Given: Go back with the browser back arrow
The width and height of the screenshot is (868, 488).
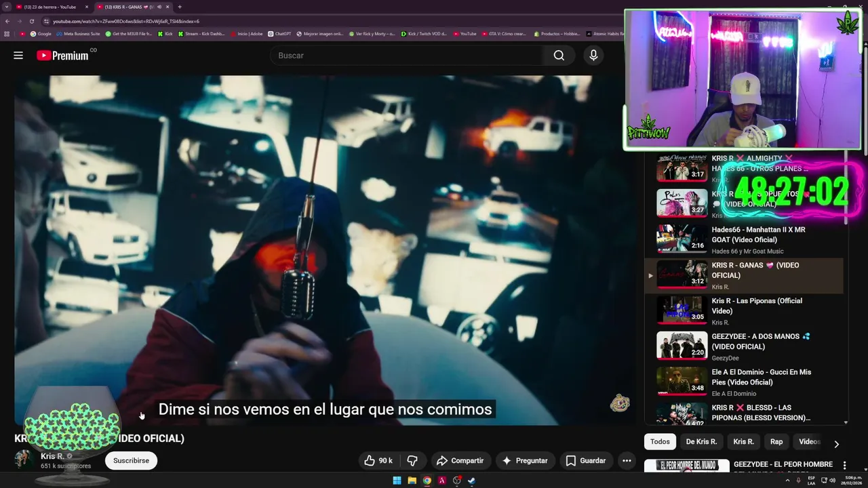Looking at the screenshot, I should (7, 21).
